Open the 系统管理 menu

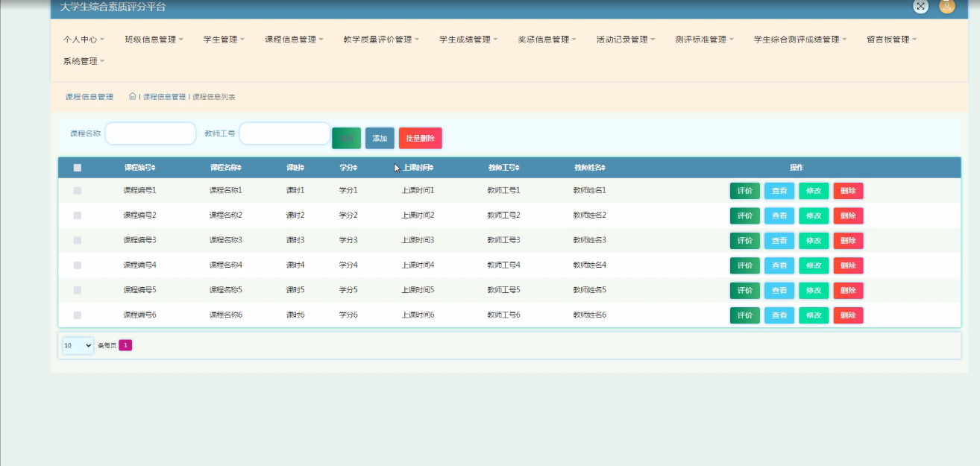84,61
